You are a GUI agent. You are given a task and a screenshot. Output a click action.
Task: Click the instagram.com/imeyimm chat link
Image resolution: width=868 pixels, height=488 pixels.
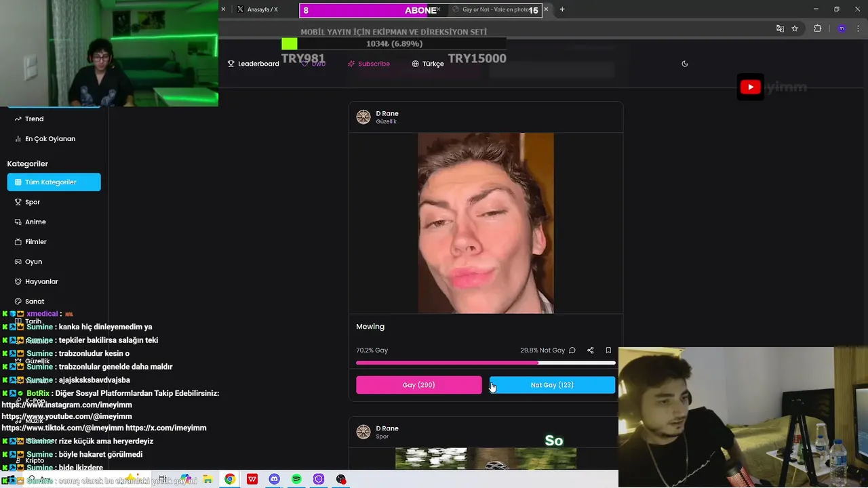pyautogui.click(x=66, y=405)
